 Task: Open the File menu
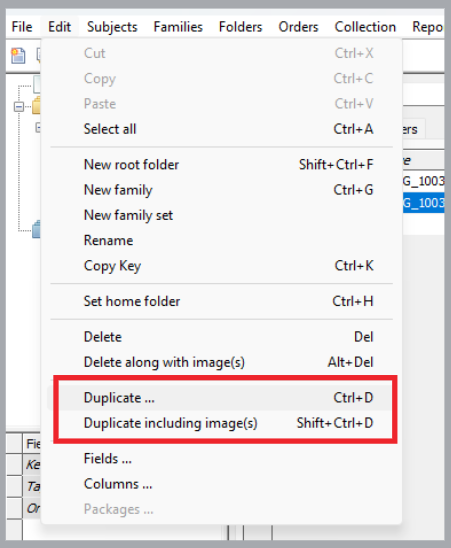pos(22,27)
